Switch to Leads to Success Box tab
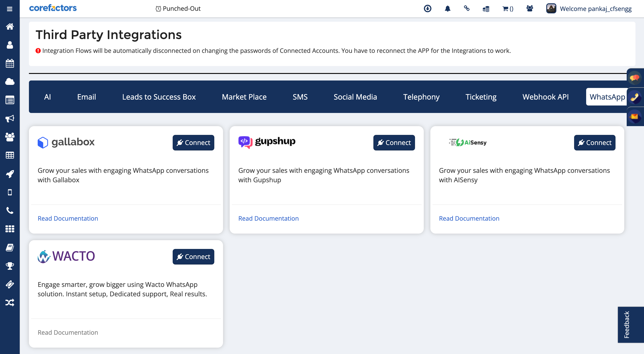The height and width of the screenshot is (354, 644). [159, 97]
